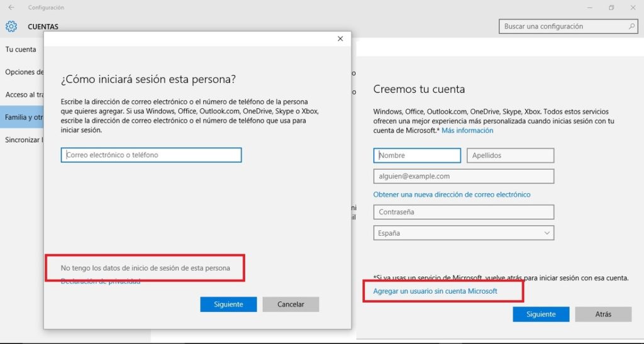The width and height of the screenshot is (644, 344).
Task: Open Declaración de privacidad link
Action: pyautogui.click(x=101, y=281)
